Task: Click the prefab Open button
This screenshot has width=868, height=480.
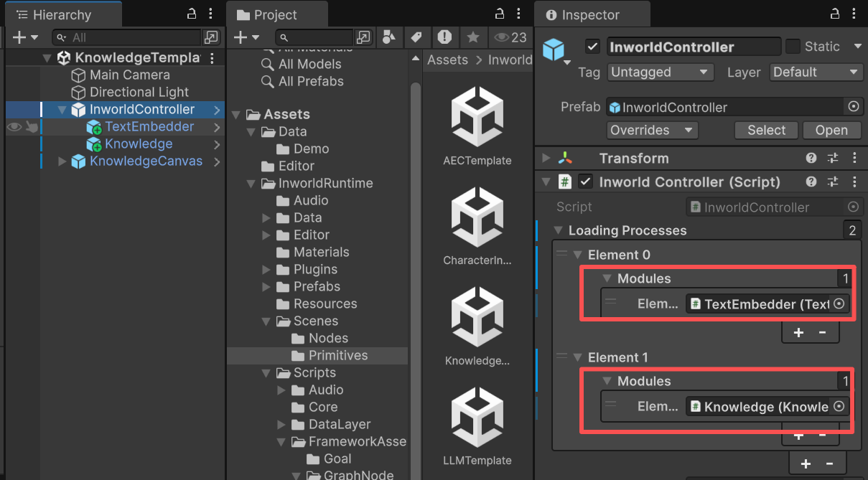Action: (x=831, y=131)
